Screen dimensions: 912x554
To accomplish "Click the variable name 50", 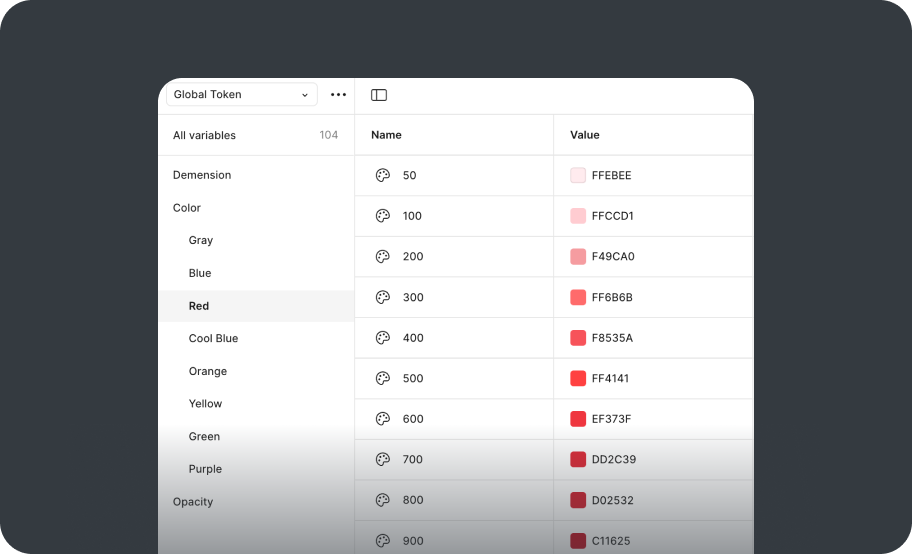I will tap(409, 175).
